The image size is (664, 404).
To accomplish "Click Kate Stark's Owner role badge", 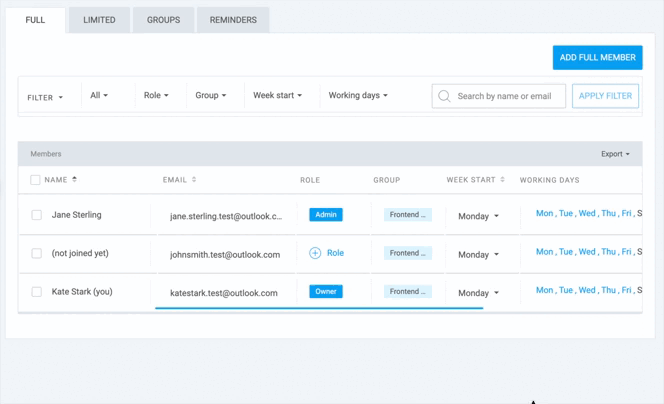I will [325, 292].
